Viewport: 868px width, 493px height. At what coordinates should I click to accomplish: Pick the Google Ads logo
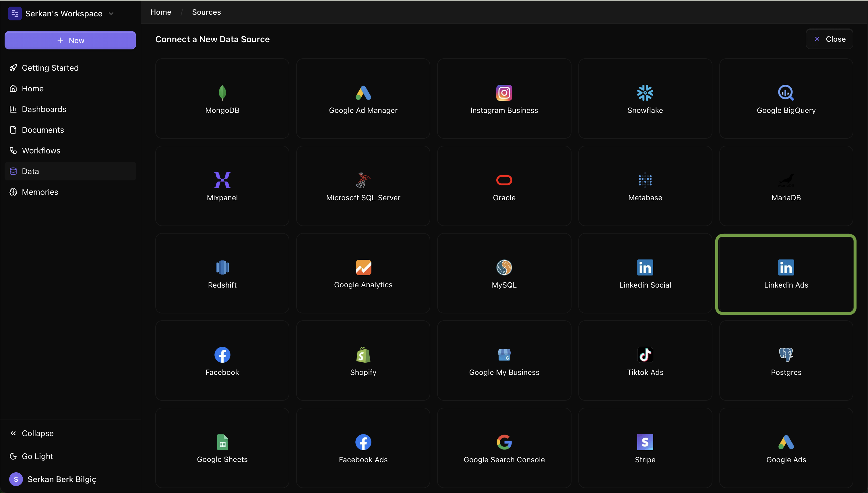(786, 442)
